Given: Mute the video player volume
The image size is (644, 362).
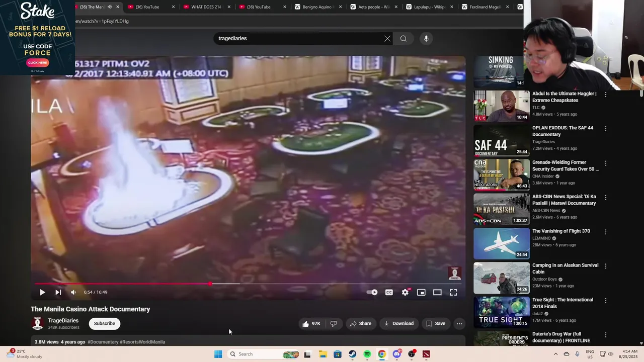Looking at the screenshot, I should tap(73, 292).
